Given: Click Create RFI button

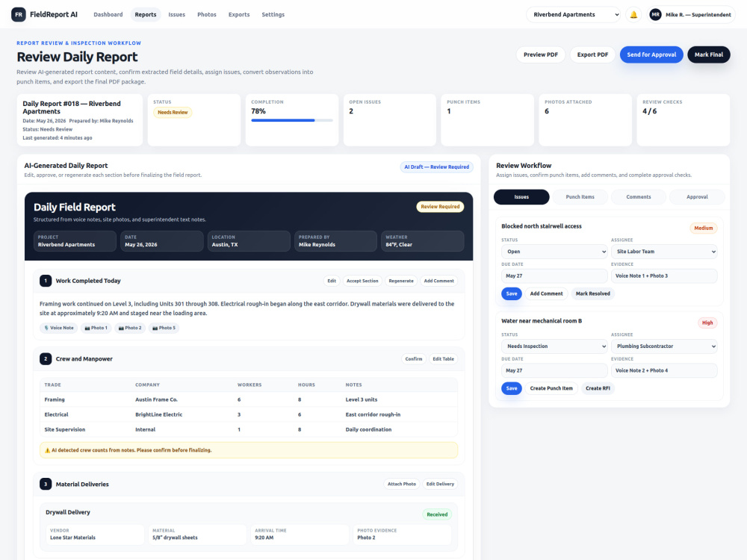Looking at the screenshot, I should [x=598, y=388].
